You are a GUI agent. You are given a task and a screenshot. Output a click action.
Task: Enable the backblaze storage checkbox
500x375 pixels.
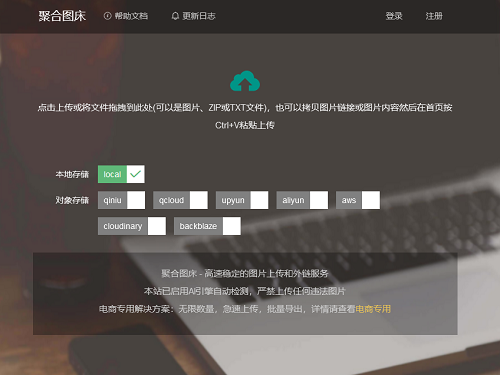pos(232,226)
